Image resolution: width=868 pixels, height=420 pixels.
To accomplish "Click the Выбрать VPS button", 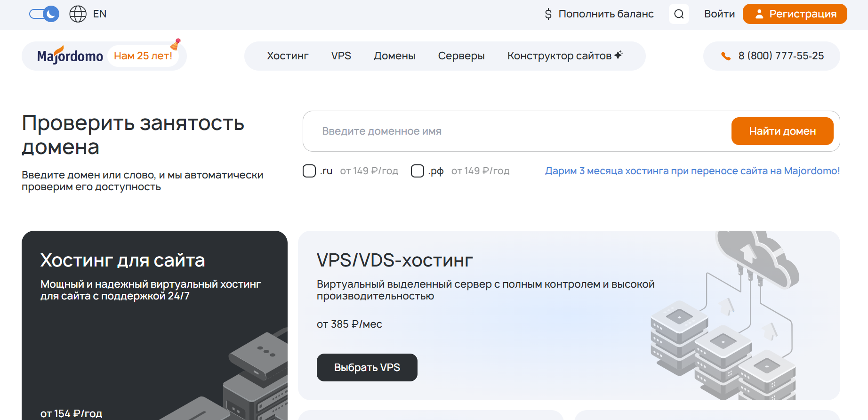I will [x=367, y=367].
